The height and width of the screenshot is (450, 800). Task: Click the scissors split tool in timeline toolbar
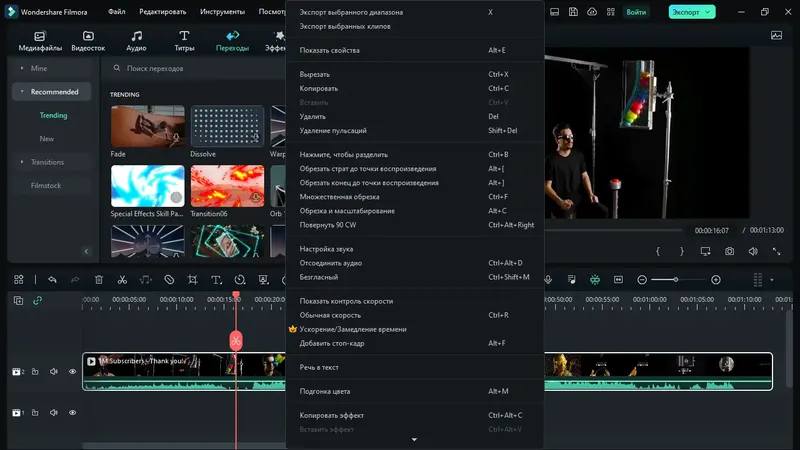122,280
